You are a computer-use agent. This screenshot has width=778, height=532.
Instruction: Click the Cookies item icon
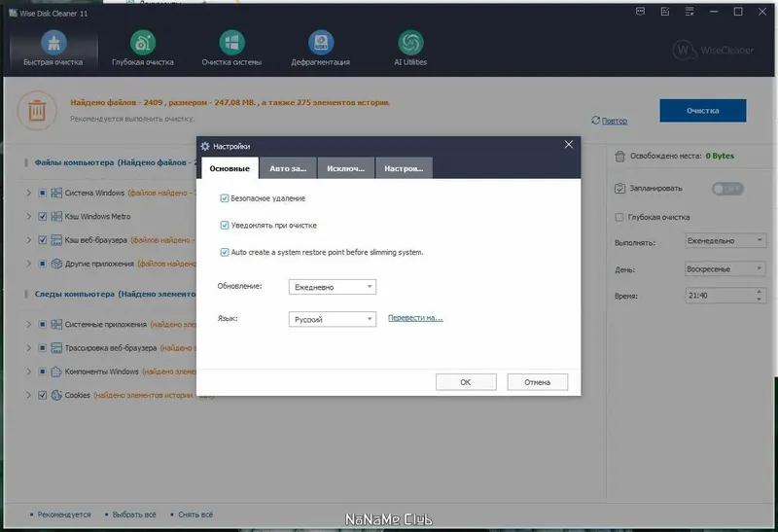click(56, 395)
